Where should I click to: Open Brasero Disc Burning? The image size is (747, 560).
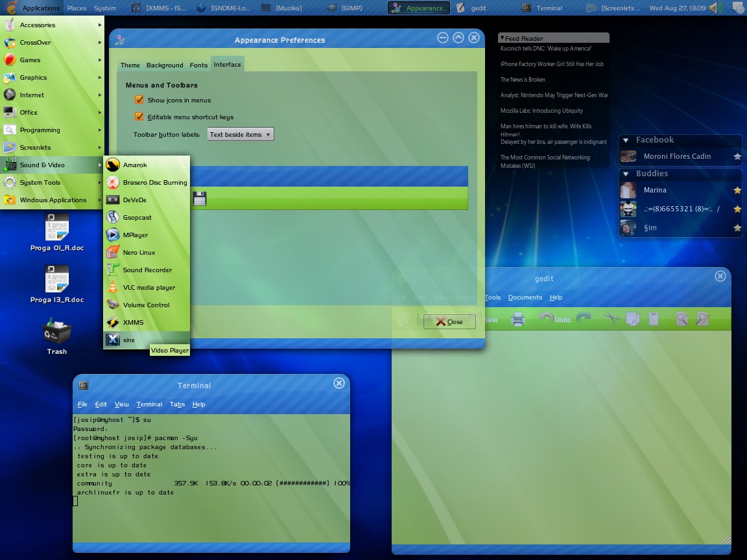tap(147, 182)
